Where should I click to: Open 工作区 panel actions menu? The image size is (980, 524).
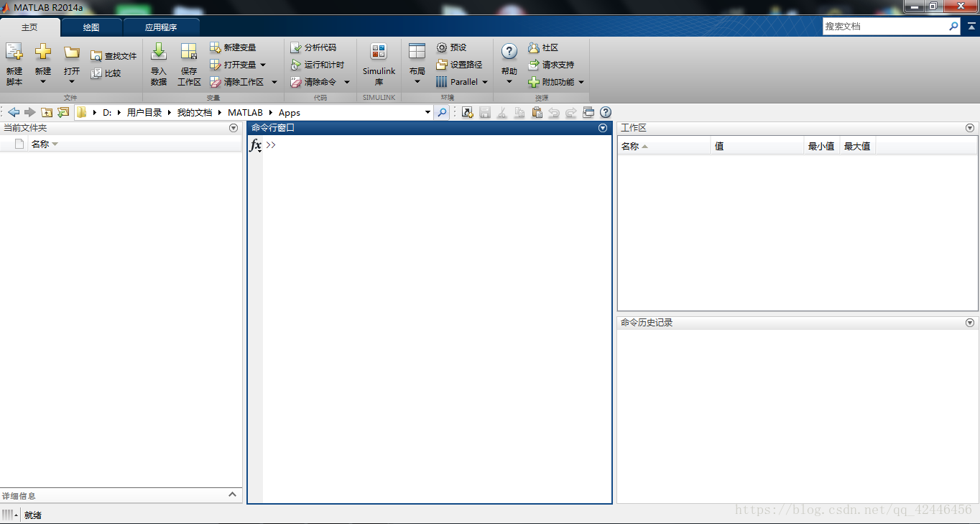coord(970,128)
